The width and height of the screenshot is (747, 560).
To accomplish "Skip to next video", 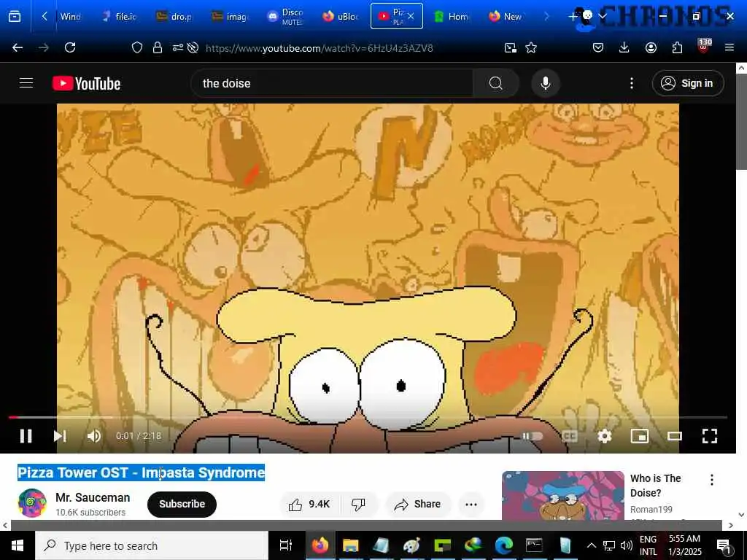I will 60,436.
